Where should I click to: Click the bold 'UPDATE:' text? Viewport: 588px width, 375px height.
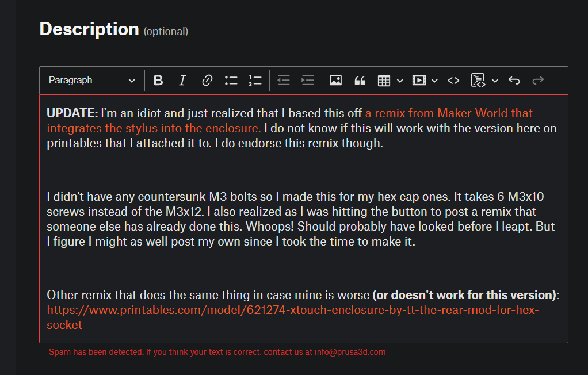tap(72, 113)
